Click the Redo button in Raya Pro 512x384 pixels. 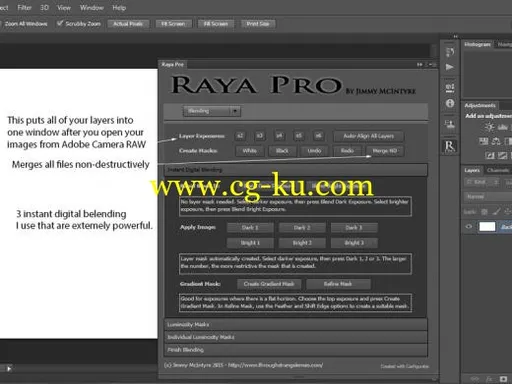347,151
